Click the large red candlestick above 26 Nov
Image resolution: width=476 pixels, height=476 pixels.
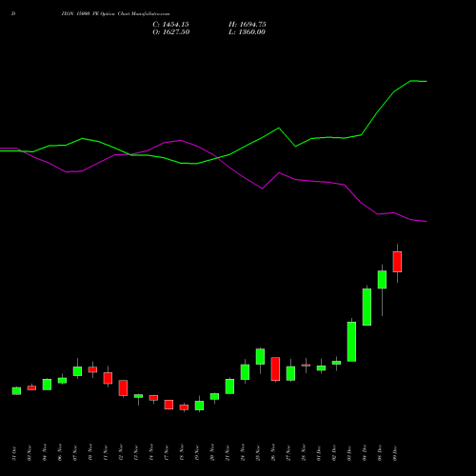(x=275, y=368)
